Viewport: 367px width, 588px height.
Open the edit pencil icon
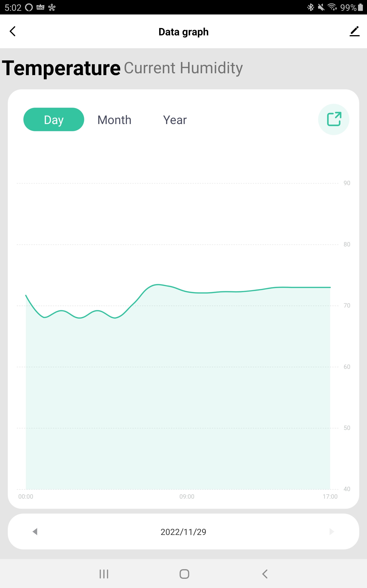(354, 31)
